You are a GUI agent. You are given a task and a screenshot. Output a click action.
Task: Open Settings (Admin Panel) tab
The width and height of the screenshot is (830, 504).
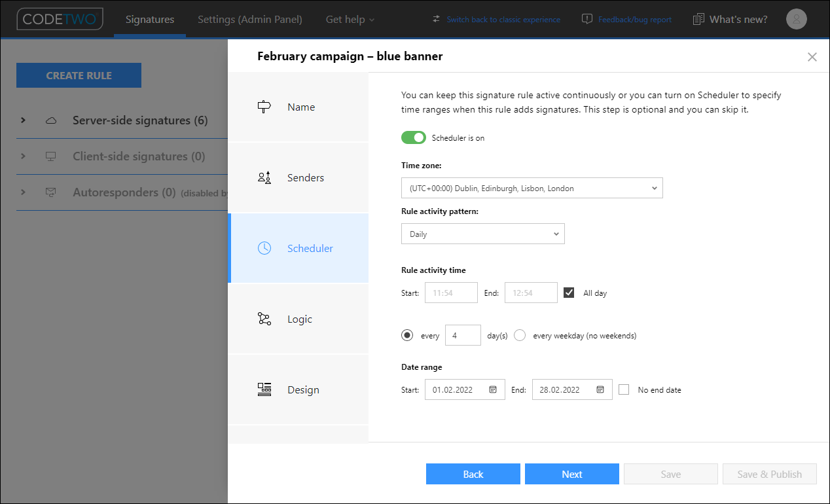point(250,19)
